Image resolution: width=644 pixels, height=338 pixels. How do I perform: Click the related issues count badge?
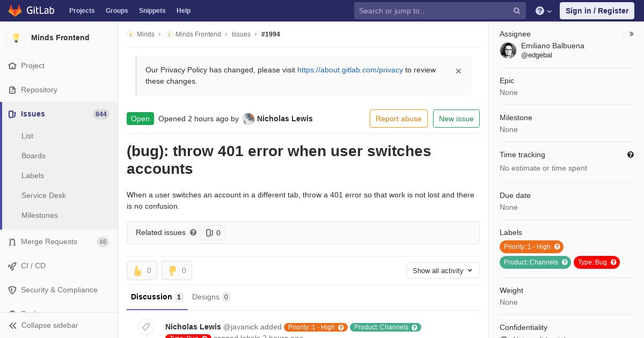(213, 233)
